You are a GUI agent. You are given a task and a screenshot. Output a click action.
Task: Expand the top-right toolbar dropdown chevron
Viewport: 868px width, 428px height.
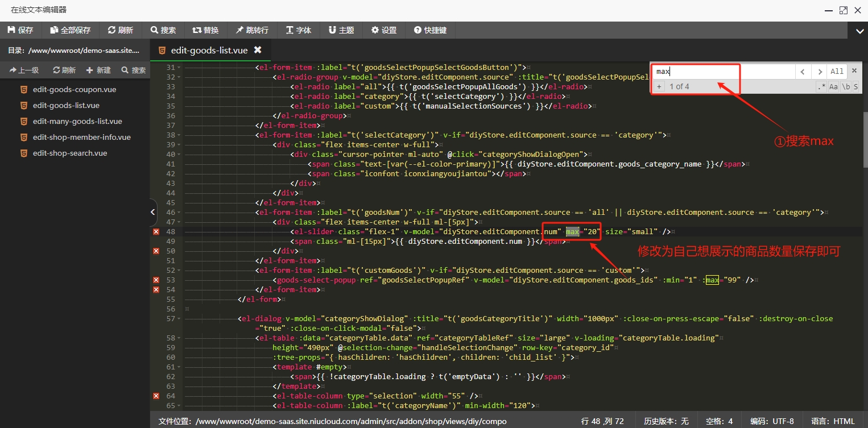pyautogui.click(x=859, y=31)
